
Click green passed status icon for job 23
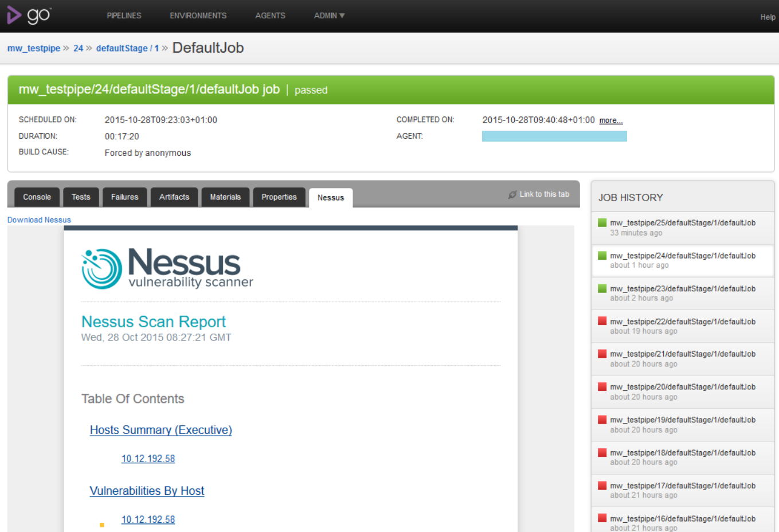coord(602,288)
